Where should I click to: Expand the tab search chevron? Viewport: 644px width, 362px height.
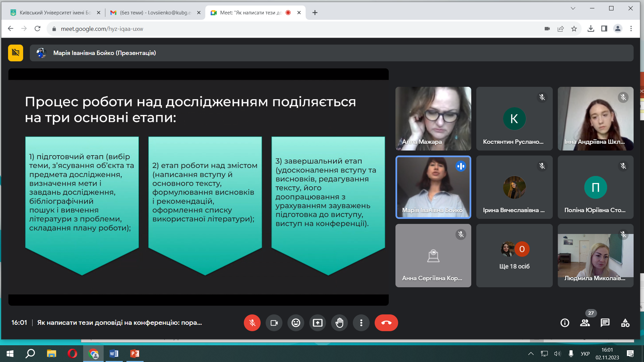pyautogui.click(x=573, y=8)
